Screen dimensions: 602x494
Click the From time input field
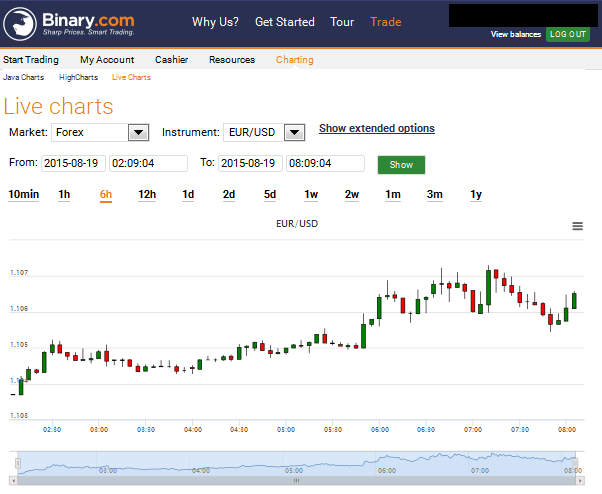coord(149,164)
